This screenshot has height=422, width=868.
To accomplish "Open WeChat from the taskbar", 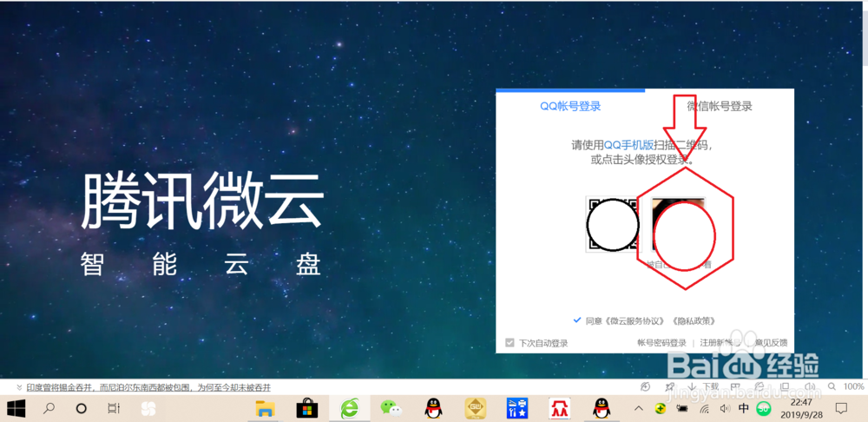I will click(x=391, y=409).
